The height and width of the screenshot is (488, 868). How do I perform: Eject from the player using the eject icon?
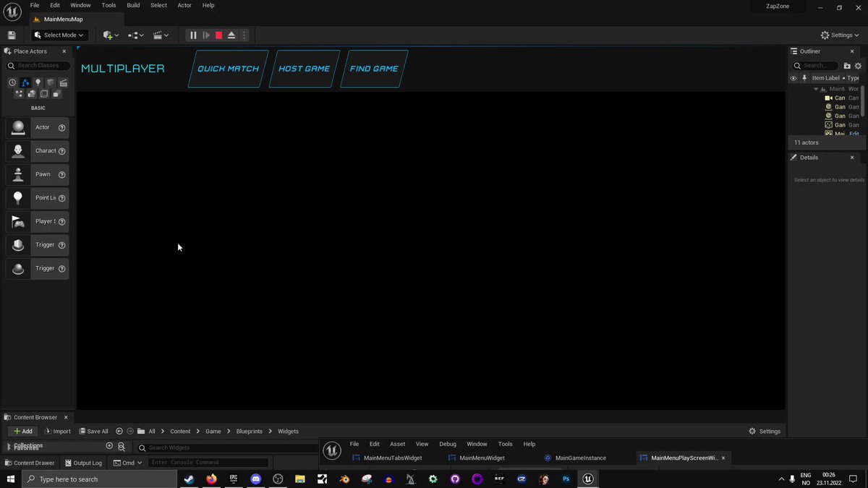[x=231, y=35]
